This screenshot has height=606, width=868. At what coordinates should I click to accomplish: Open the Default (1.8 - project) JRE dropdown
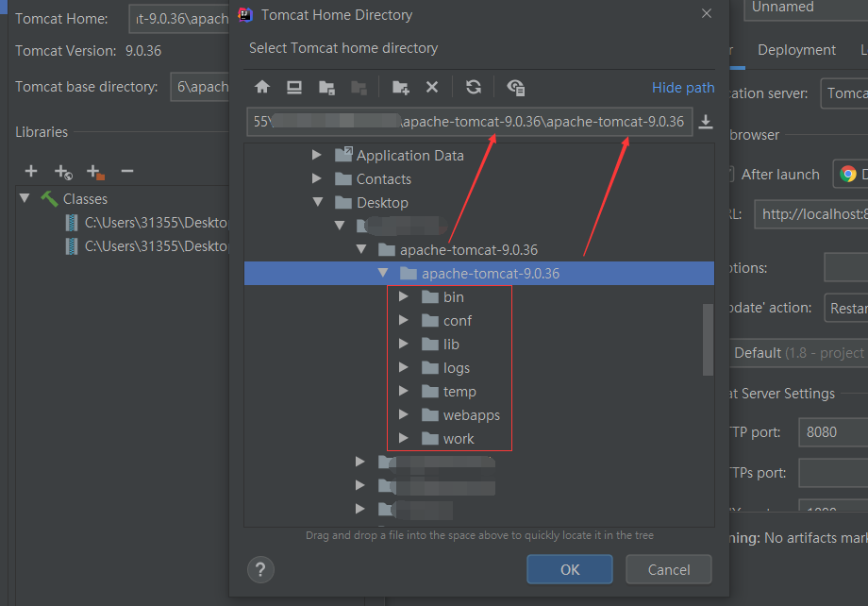[x=798, y=353]
